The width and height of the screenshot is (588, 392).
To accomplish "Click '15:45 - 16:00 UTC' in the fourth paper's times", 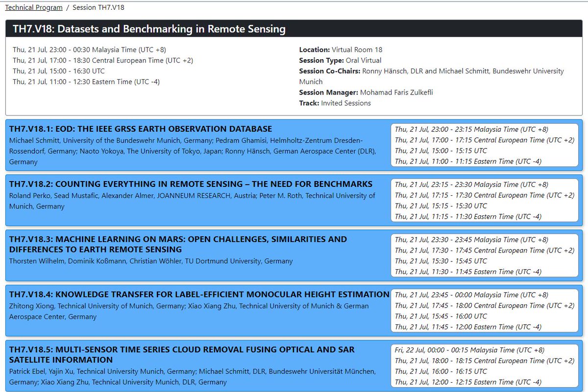I will click(441, 317).
